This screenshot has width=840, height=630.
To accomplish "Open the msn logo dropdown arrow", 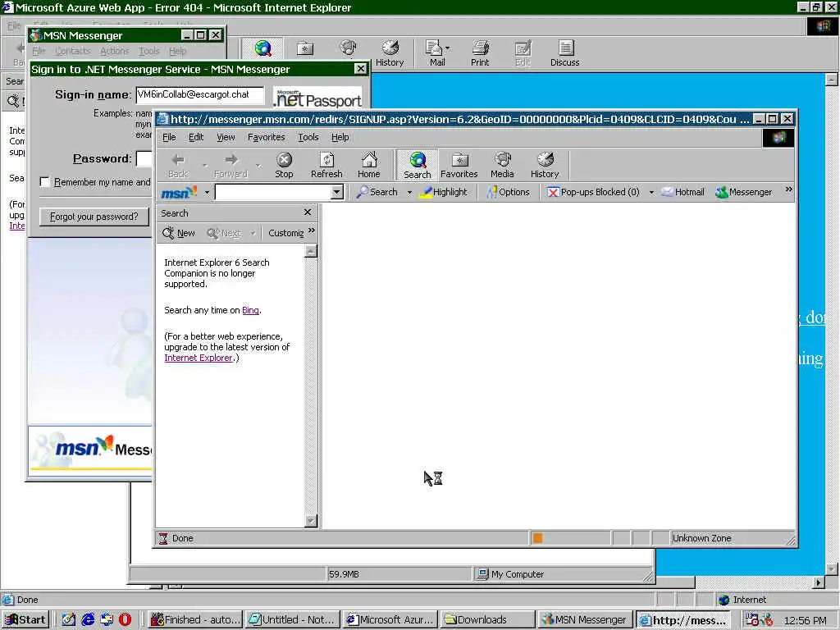I will 207,192.
